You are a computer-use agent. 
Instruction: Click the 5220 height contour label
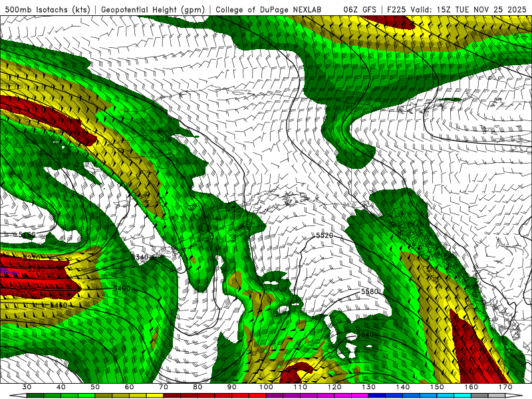32,258
